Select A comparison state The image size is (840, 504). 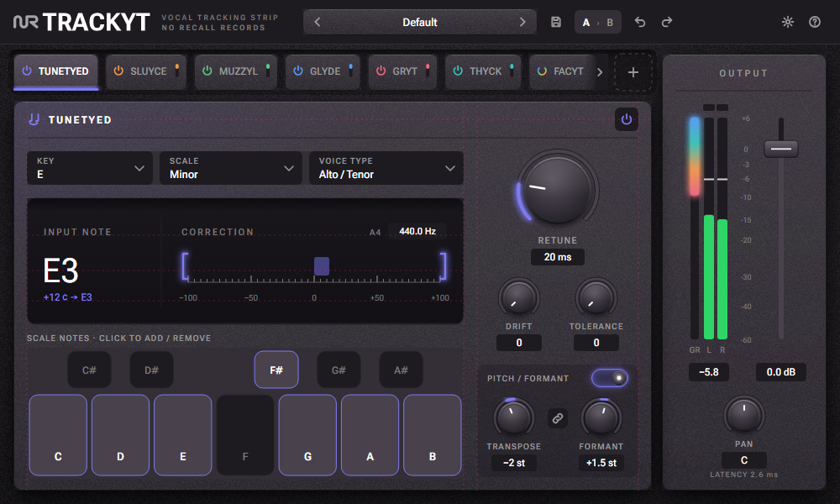pyautogui.click(x=586, y=23)
